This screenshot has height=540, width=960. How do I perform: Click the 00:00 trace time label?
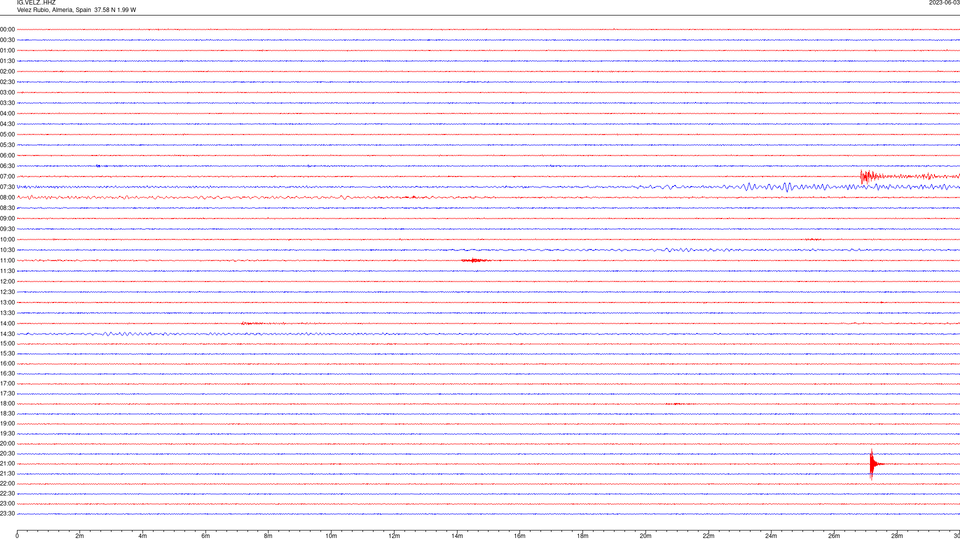click(x=7, y=29)
